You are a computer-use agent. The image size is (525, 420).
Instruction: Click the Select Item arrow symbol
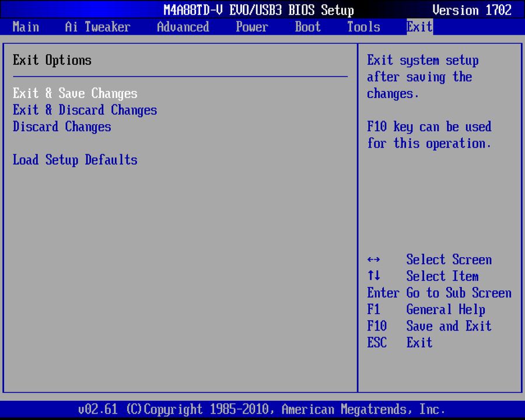(x=373, y=276)
